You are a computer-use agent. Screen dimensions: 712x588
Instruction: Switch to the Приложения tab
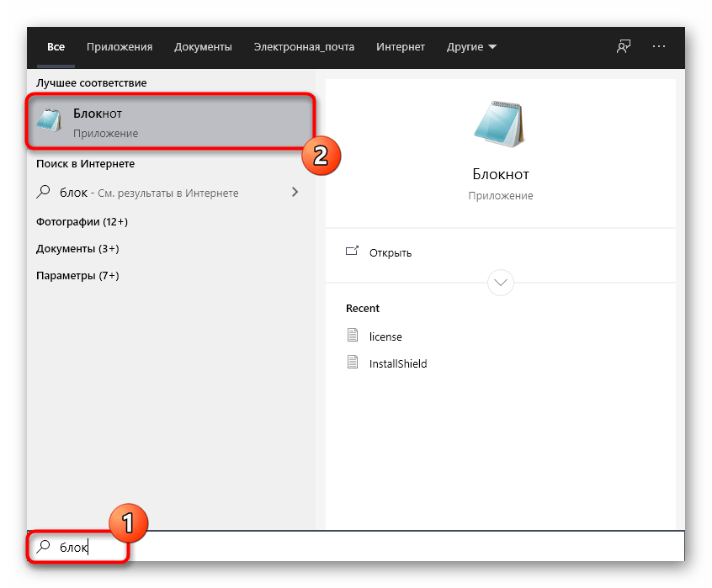click(120, 47)
